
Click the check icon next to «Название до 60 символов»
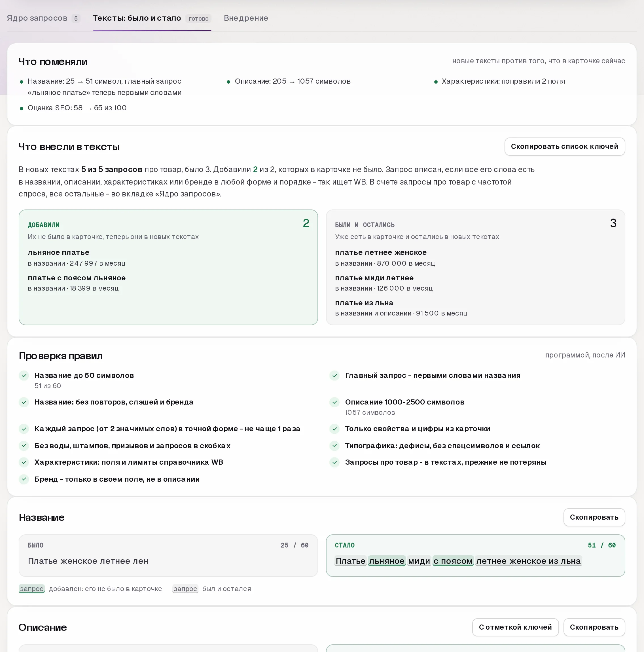click(24, 376)
